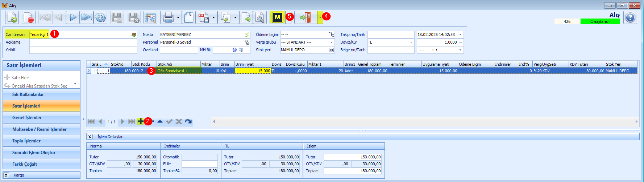Expand the exit button dropdown arrow
Image resolution: width=644 pixels, height=182 pixels.
click(x=320, y=17)
